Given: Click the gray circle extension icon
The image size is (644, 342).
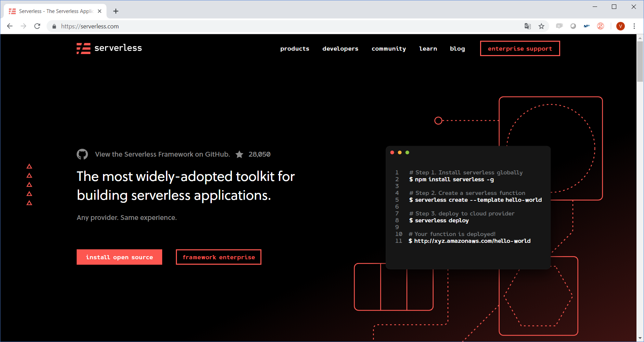Looking at the screenshot, I should tap(573, 26).
